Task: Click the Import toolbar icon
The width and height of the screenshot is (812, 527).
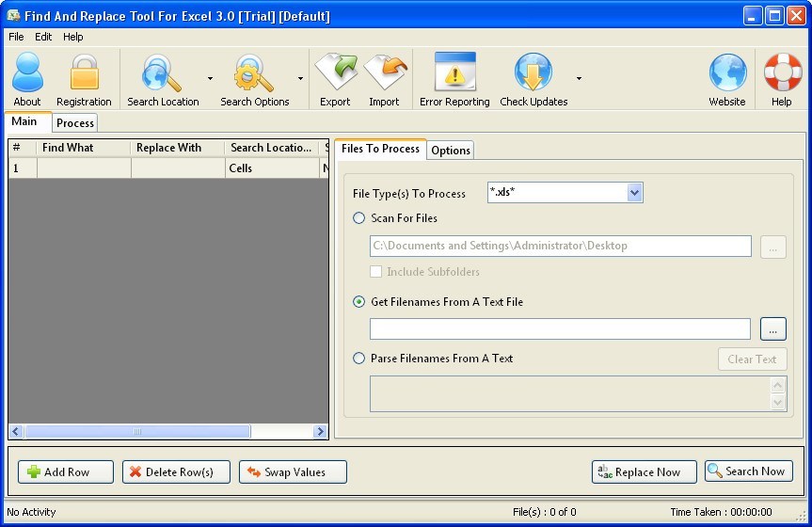Action: (385, 72)
